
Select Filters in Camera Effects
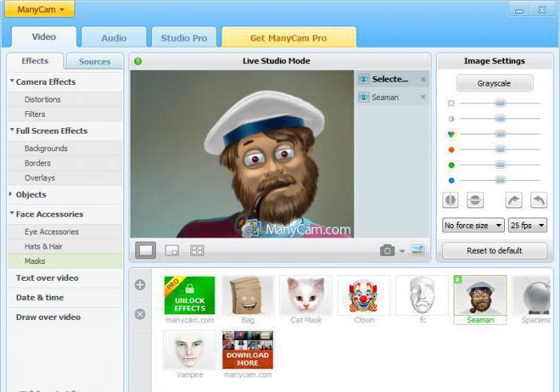coord(65,114)
